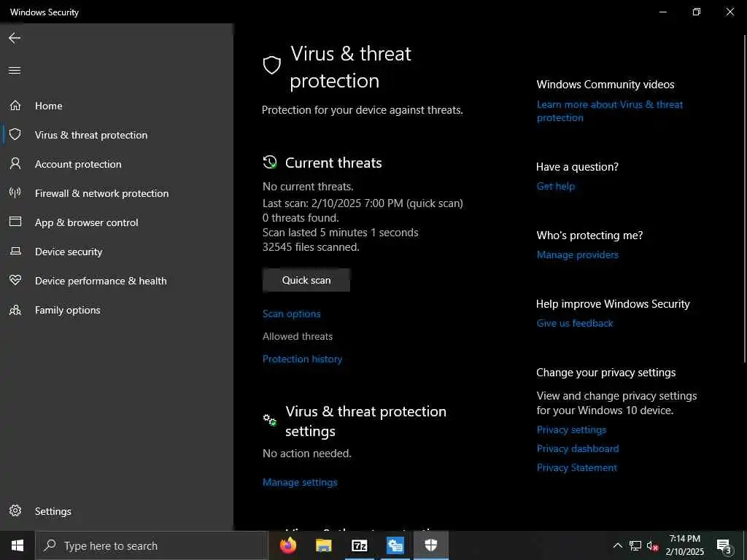The height and width of the screenshot is (560, 747).
Task: Select Virus & threat protection menu item
Action: tap(91, 135)
